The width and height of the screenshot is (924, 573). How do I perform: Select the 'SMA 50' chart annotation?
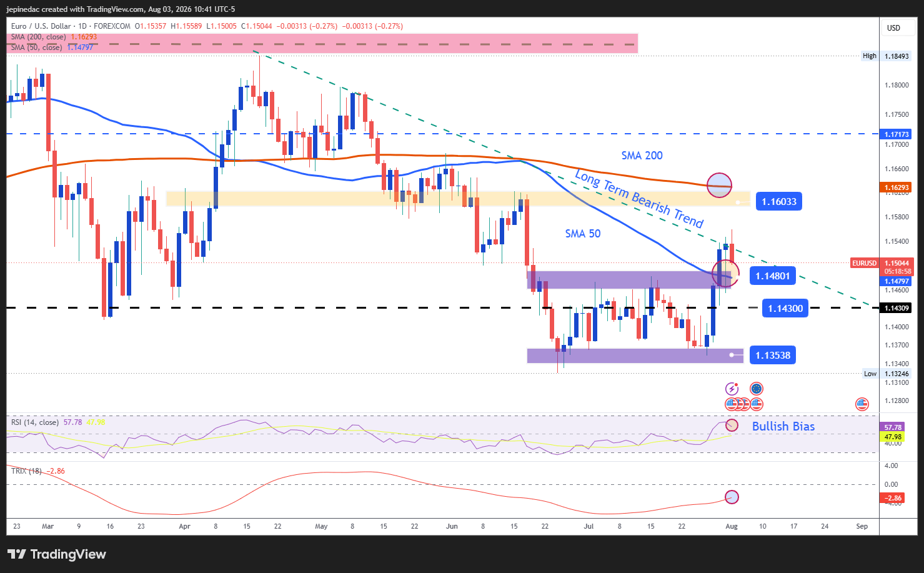click(582, 234)
